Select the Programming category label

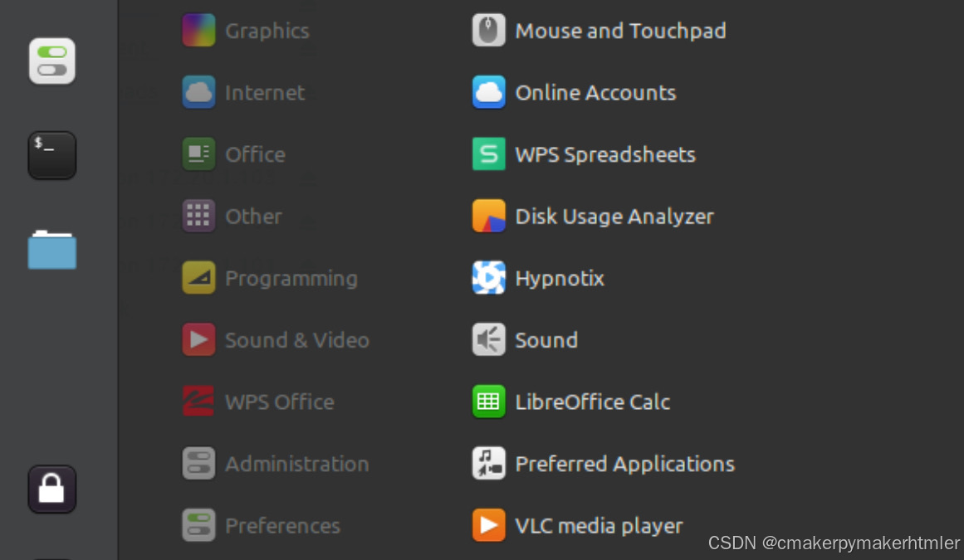(291, 280)
